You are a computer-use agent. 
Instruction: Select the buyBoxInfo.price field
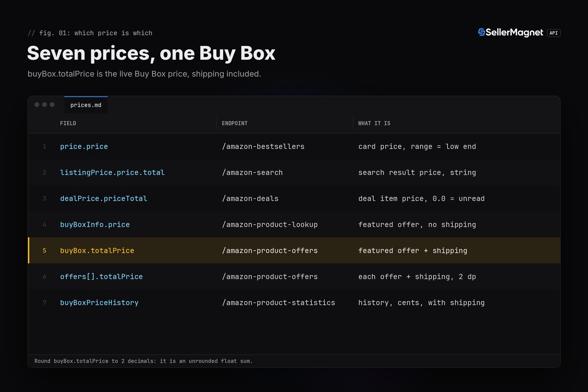coord(95,225)
